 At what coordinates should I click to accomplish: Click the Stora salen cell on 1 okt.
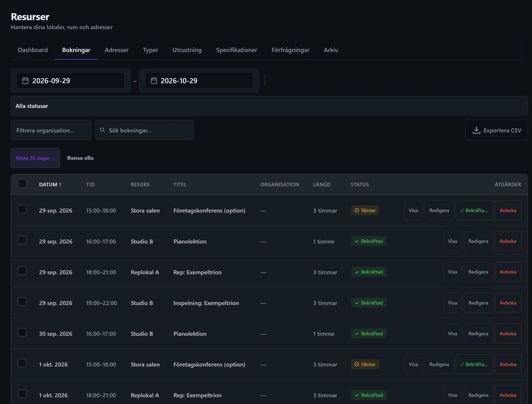(x=145, y=364)
